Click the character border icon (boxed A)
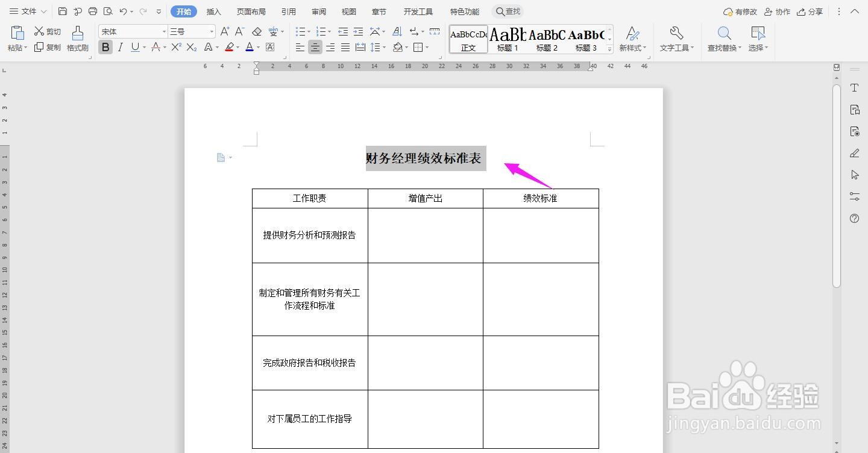 click(270, 47)
